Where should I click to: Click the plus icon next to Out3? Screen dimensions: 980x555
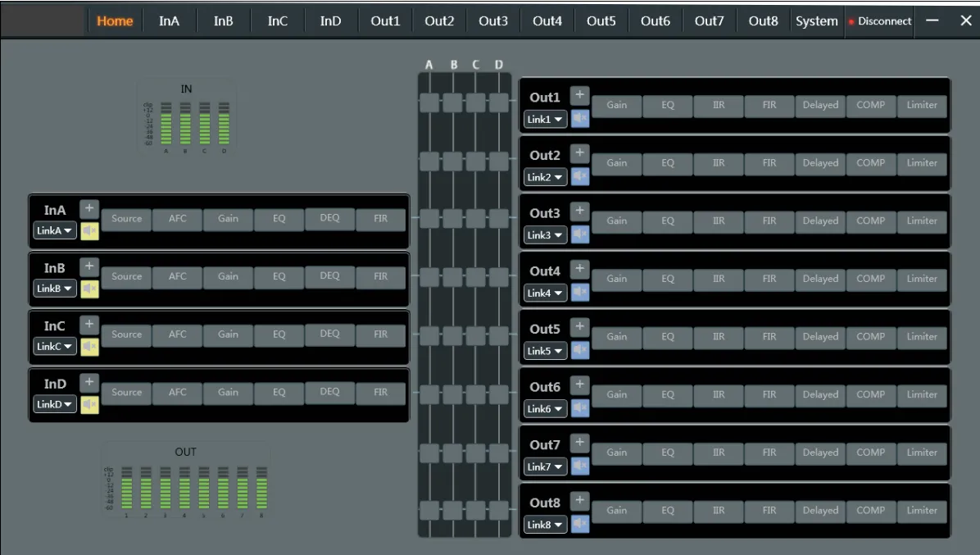click(x=579, y=211)
